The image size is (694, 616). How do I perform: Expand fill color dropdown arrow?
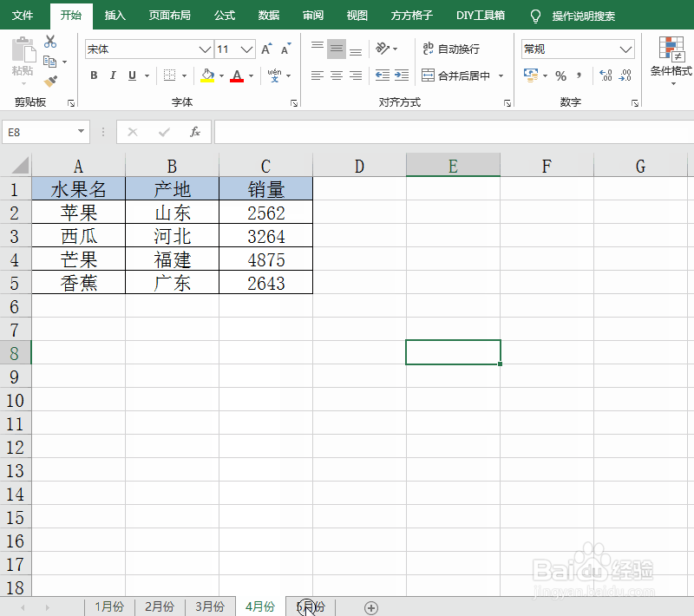click(x=222, y=75)
